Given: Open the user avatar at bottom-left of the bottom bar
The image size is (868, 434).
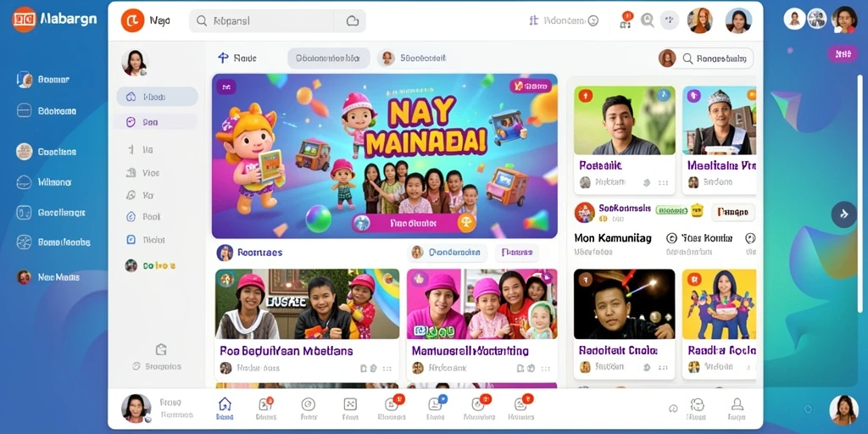Looking at the screenshot, I should coord(136,409).
